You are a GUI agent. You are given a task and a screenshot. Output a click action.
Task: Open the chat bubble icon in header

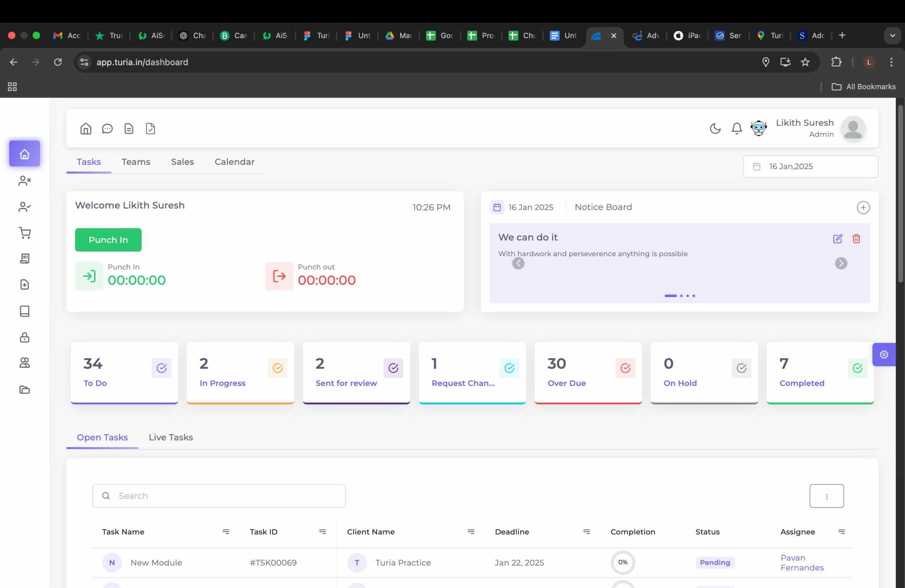[107, 129]
